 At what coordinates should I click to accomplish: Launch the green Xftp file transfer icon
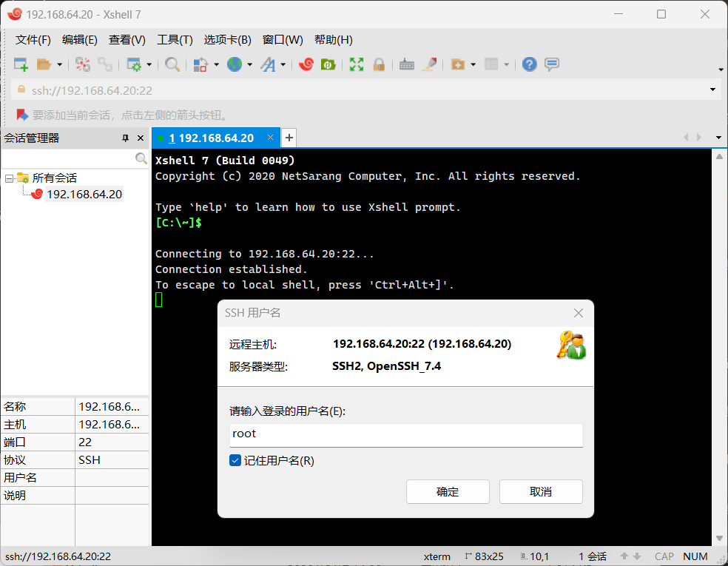click(x=328, y=64)
